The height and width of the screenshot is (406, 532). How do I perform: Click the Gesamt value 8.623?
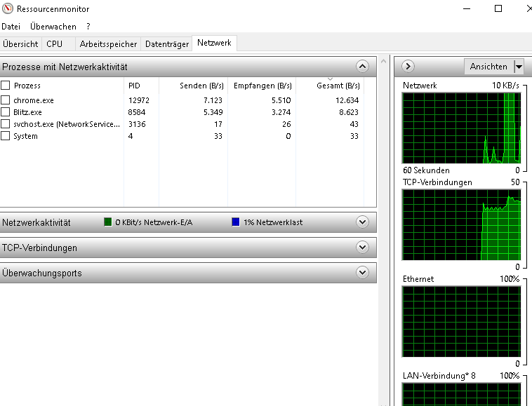click(349, 112)
